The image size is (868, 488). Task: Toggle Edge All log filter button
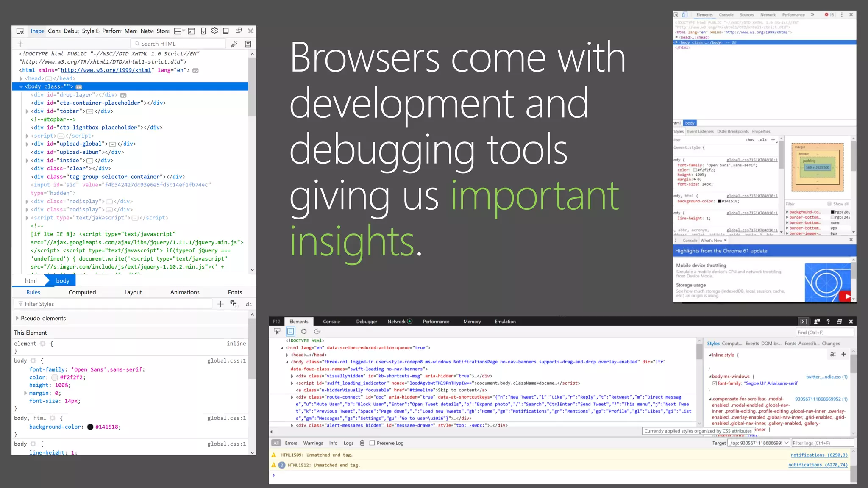(276, 443)
